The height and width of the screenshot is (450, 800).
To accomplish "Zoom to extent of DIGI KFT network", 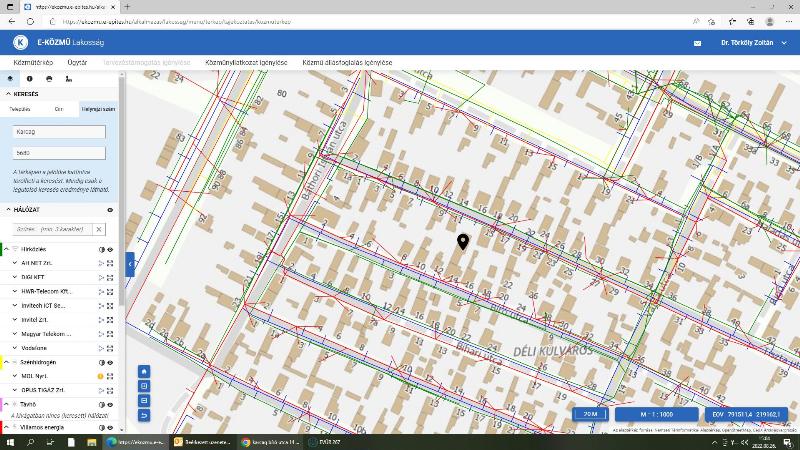I will pyautogui.click(x=110, y=278).
